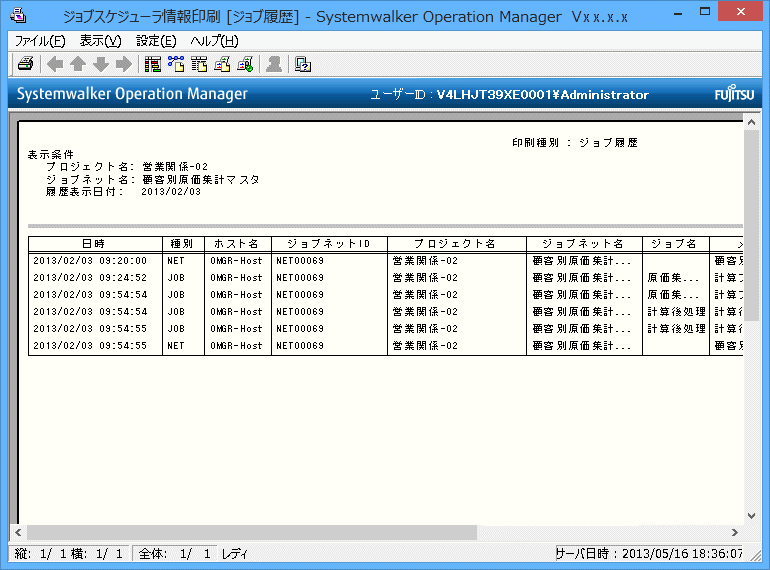Click the 種別 column header
The image size is (770, 570).
(183, 244)
